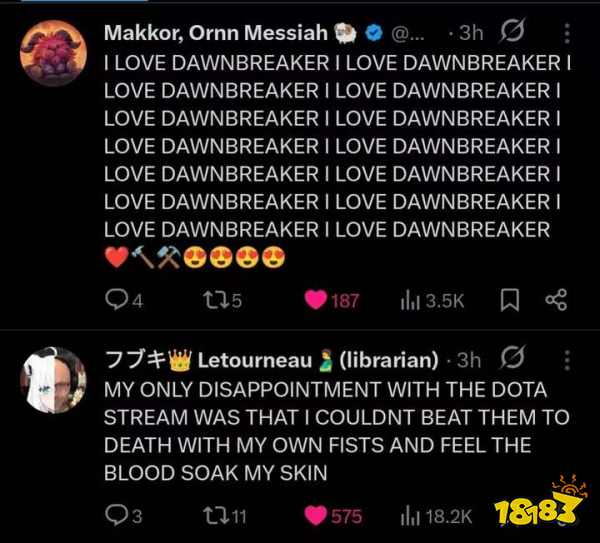This screenshot has width=600, height=543.
Task: Open Grok icon on Letourneau's tweet
Action: [x=512, y=358]
